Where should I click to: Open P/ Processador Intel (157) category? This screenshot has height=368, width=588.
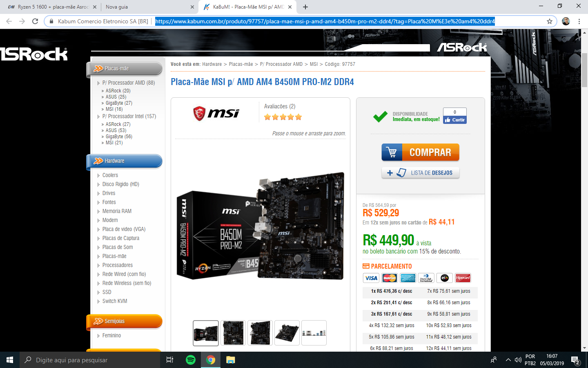pyautogui.click(x=129, y=116)
